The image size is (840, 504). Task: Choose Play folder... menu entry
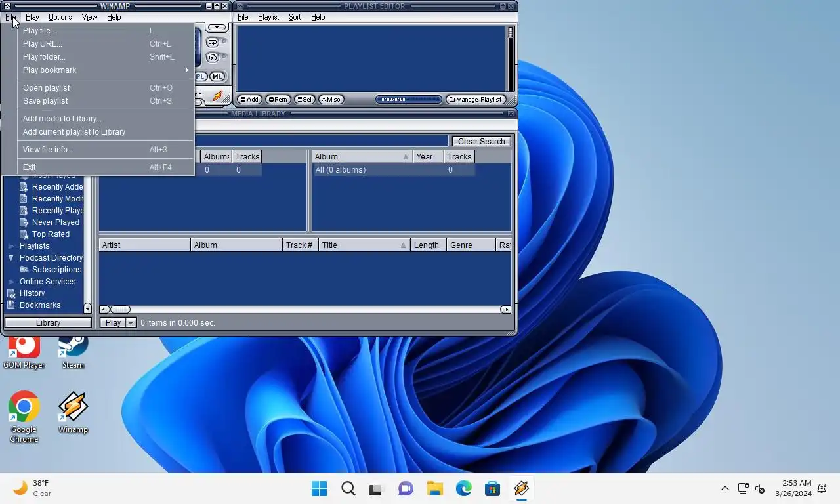106,57
